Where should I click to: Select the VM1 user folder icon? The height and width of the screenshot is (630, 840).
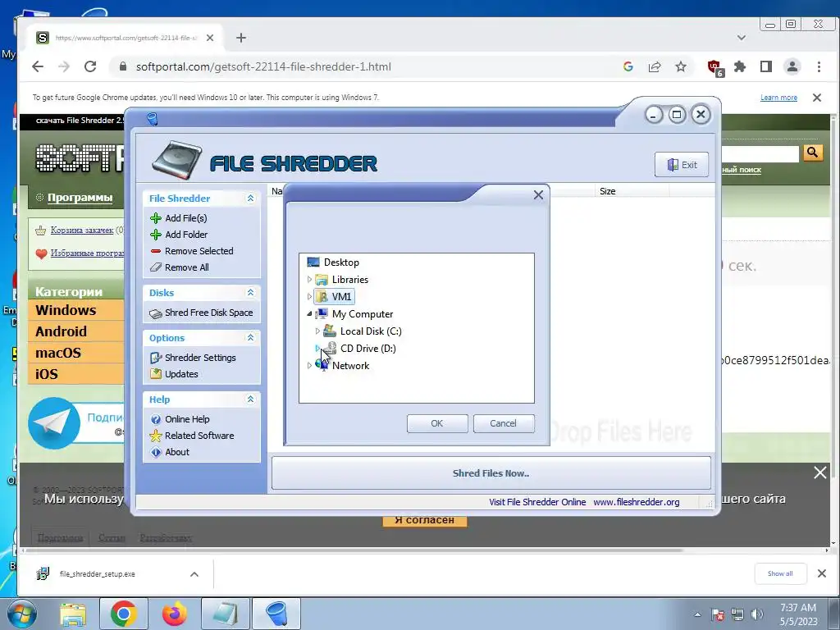point(322,297)
